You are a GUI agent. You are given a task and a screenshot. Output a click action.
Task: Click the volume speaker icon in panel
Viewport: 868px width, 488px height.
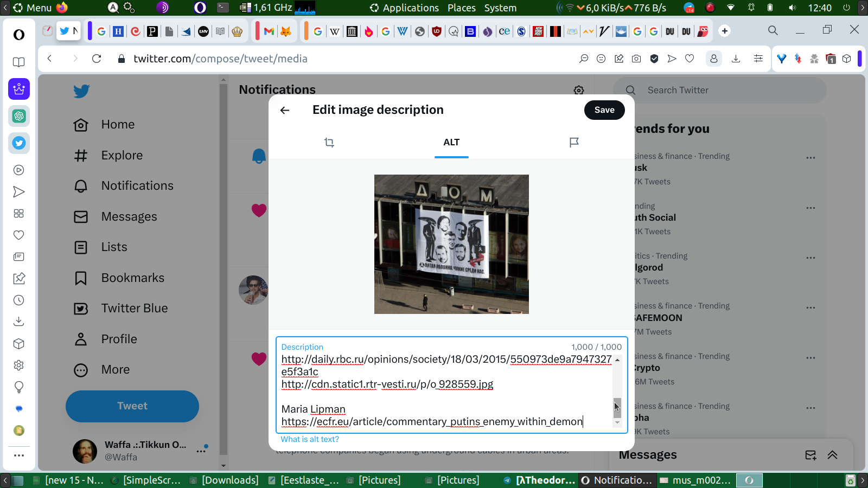pyautogui.click(x=793, y=8)
